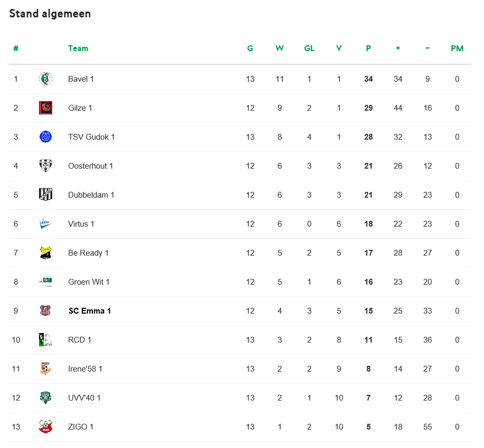Viewport: 484px width, 448px height.
Task: Click the ZIGO 1 red club logo
Action: (x=45, y=427)
